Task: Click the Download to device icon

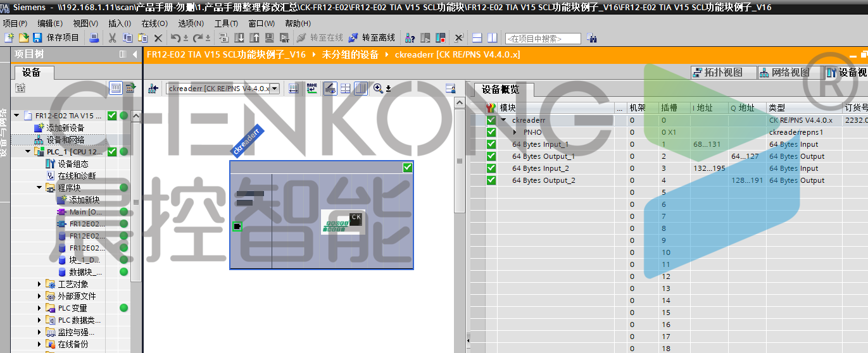Action: point(239,38)
